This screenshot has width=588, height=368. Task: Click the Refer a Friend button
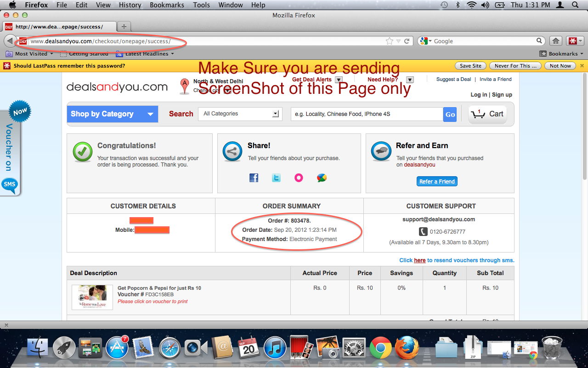coord(437,181)
